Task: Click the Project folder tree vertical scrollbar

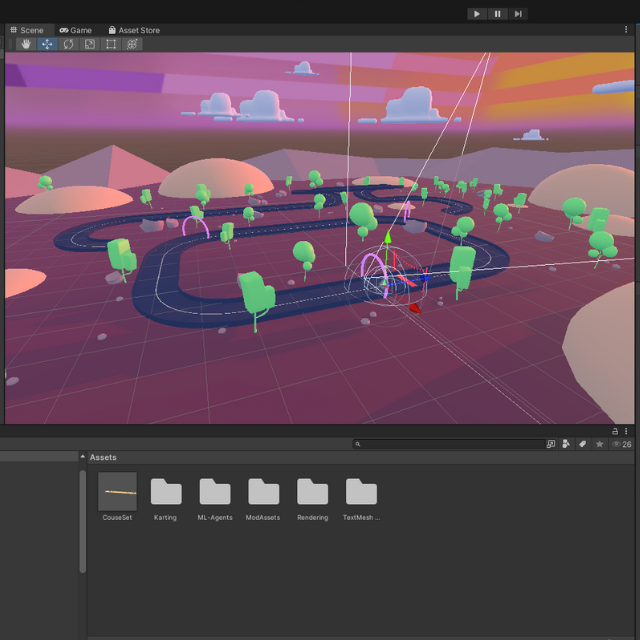Action: [x=83, y=522]
